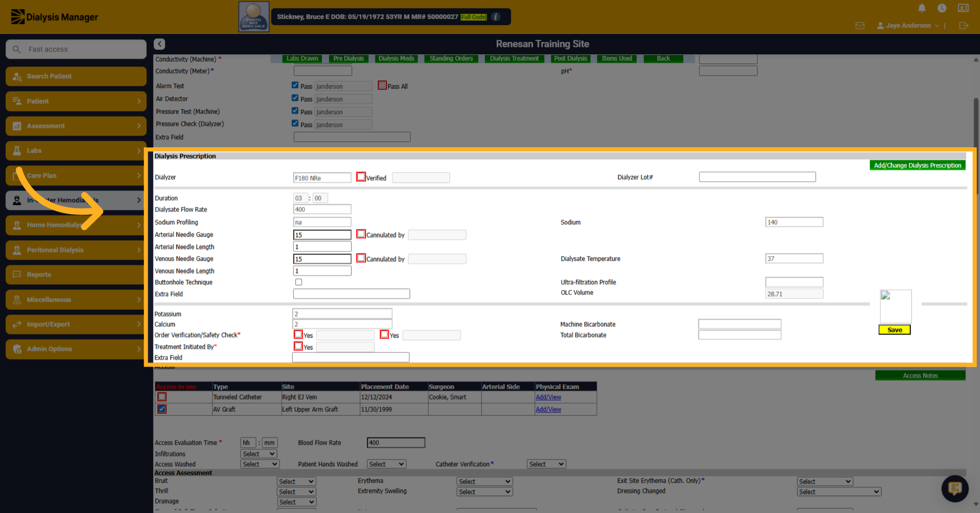This screenshot has width=980, height=513.
Task: Click the Dialysis Manager logo
Action: point(54,17)
